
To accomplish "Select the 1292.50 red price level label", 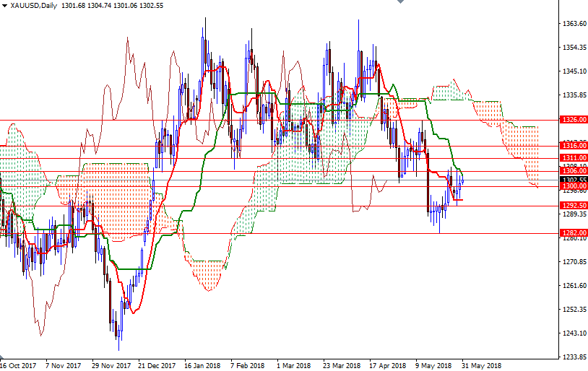I will tap(573, 206).
